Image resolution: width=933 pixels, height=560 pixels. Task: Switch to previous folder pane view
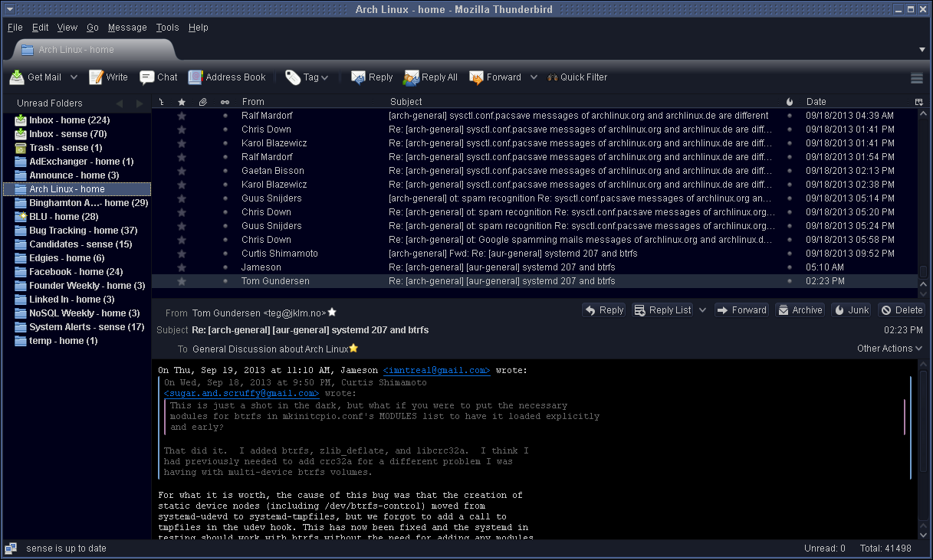119,103
